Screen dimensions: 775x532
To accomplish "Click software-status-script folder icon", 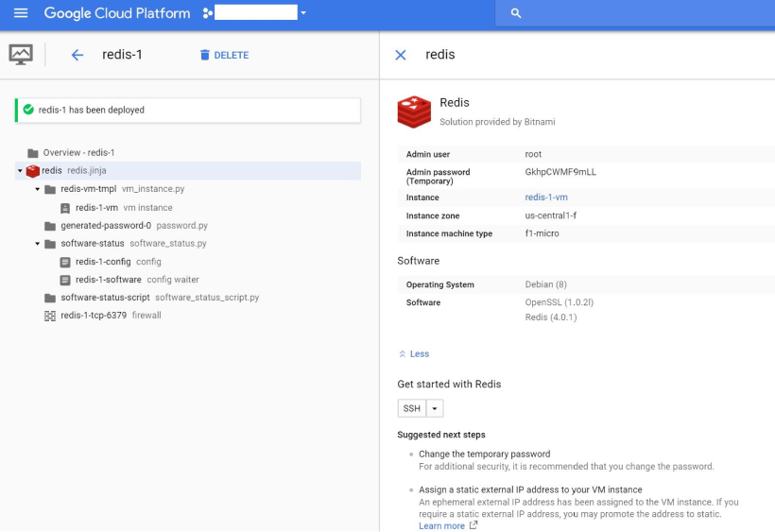I will tap(50, 298).
